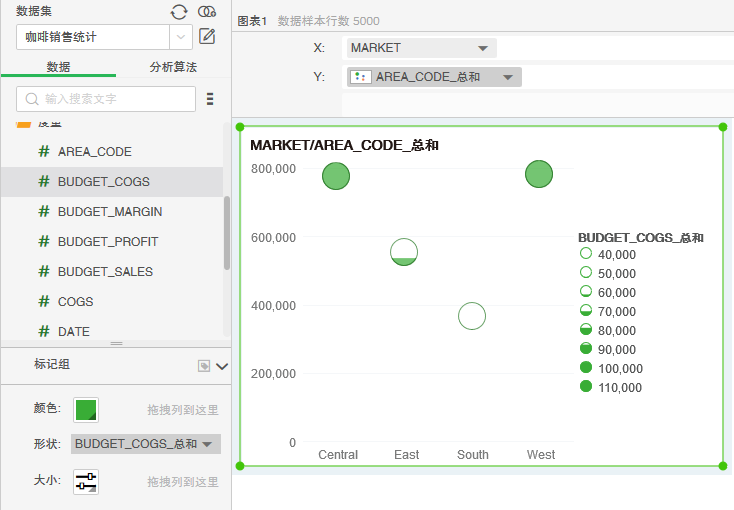The height and width of the screenshot is (510, 734).
Task: Click the tag icon in 标记组 header
Action: 204,366
